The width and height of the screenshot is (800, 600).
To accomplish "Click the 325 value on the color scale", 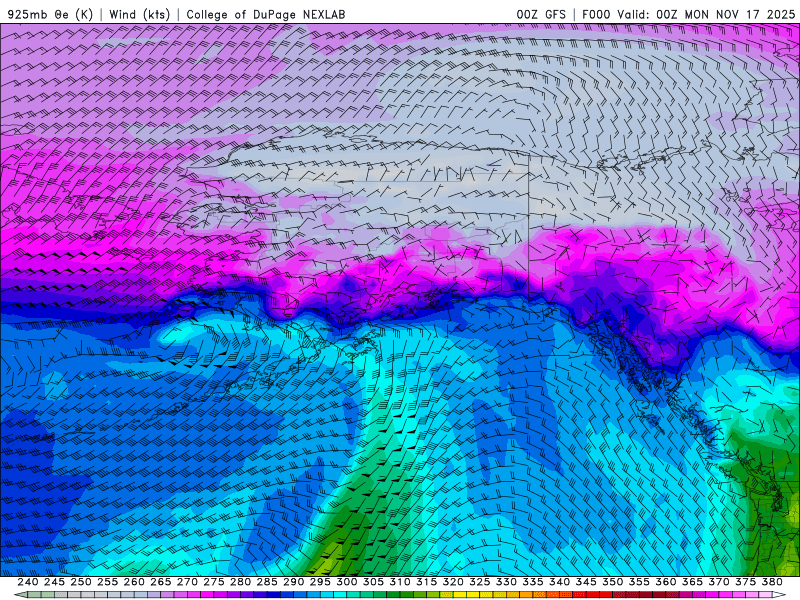I will click(x=480, y=582).
